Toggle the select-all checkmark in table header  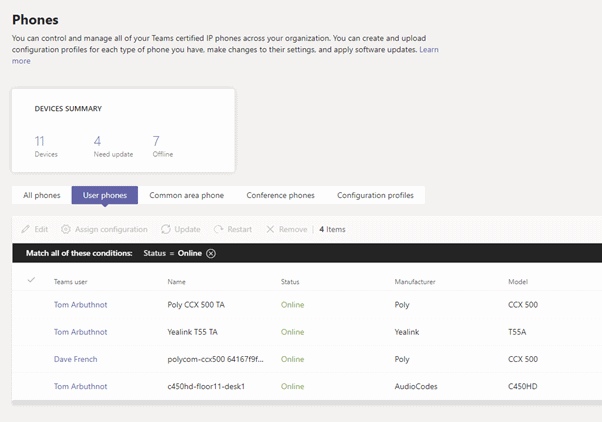[x=31, y=281]
